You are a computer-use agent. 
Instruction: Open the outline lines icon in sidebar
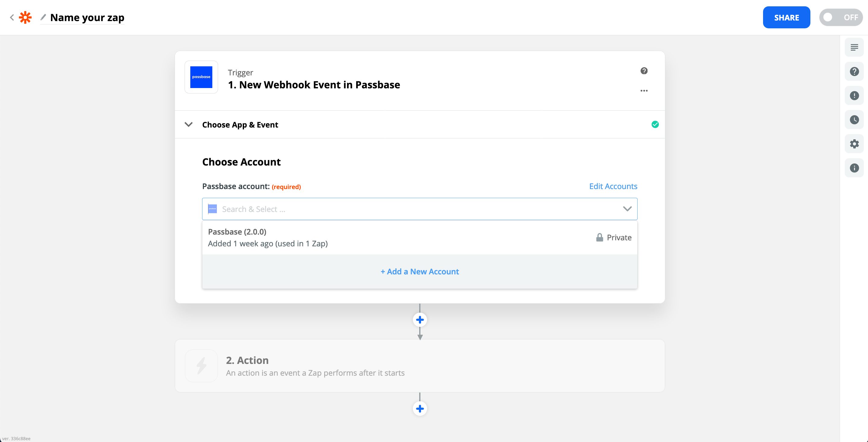[x=854, y=48]
